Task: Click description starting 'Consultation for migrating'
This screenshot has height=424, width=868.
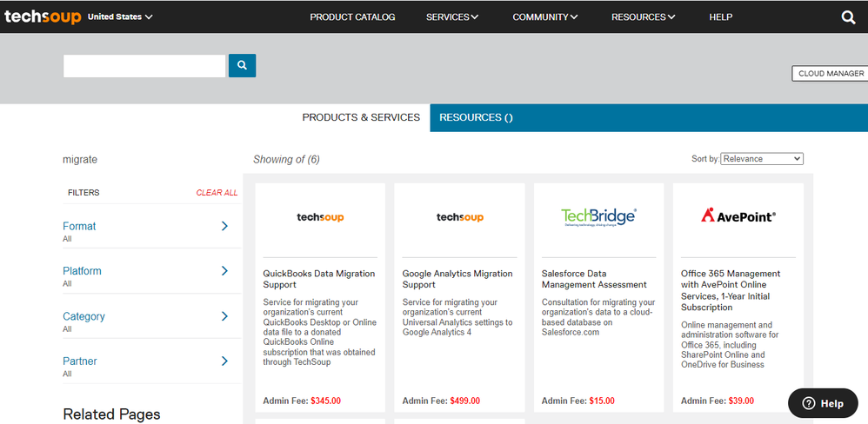Action: (x=598, y=317)
